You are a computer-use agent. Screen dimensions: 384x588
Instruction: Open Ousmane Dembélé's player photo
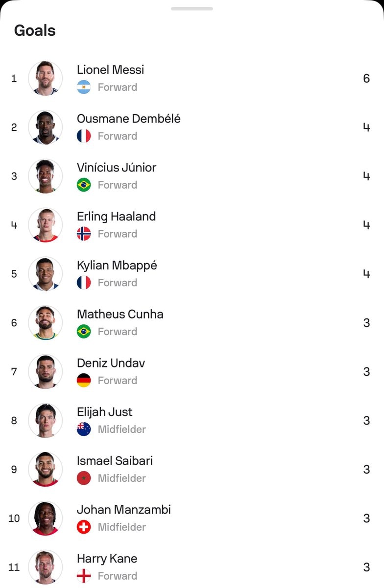(46, 127)
